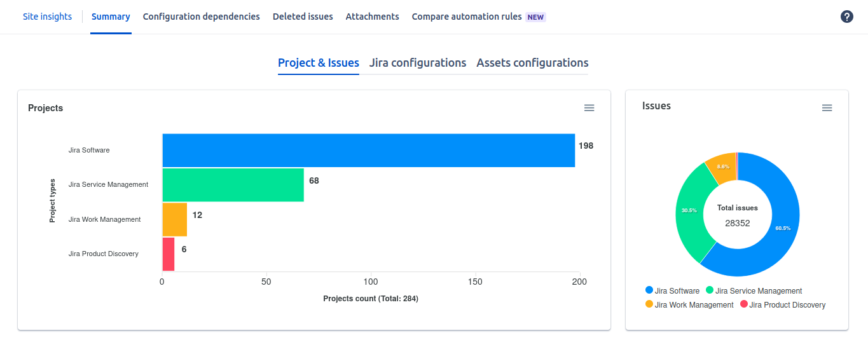Click the green Jira Service Management bar
Screen dimensions: 868x354
click(233, 185)
